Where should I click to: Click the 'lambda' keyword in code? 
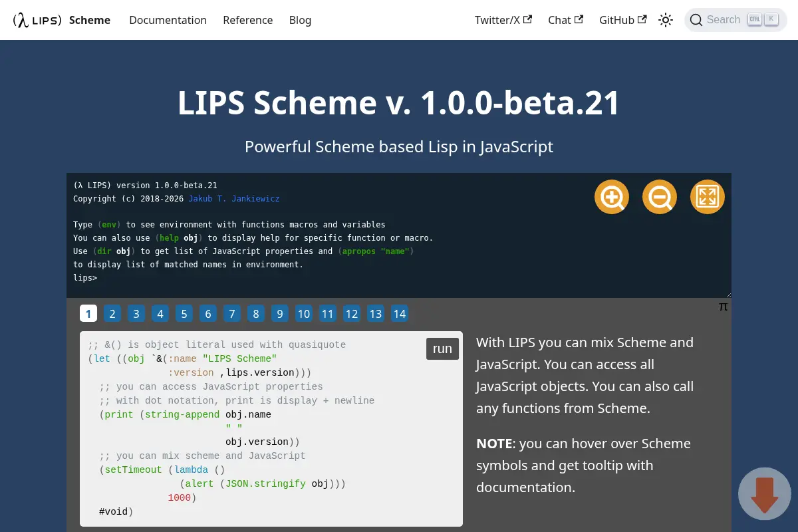[x=191, y=469]
